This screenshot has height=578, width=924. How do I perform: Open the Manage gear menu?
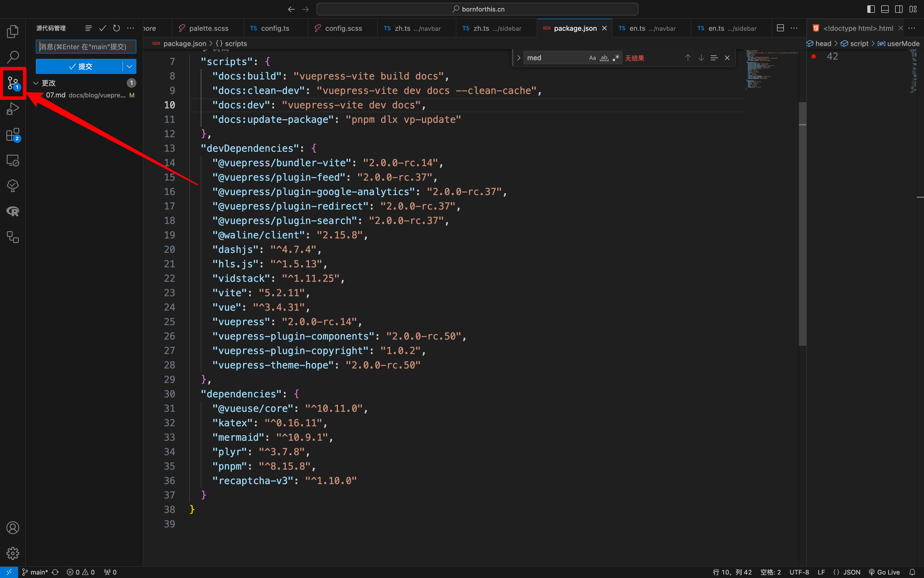(13, 553)
